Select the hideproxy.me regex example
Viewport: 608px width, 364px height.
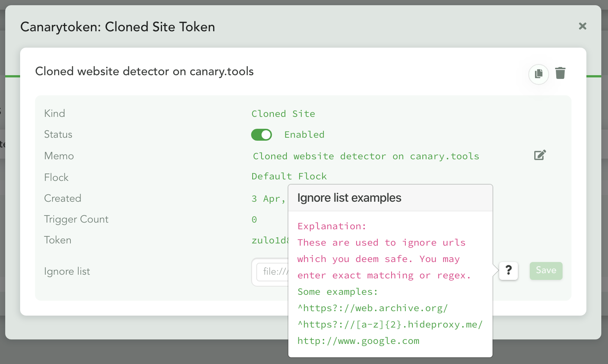(x=390, y=325)
